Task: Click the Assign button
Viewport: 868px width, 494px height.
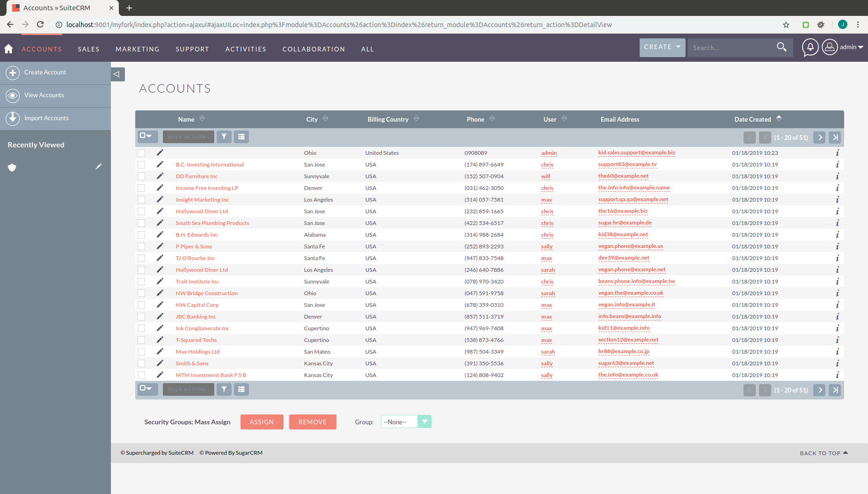Action: [x=262, y=422]
